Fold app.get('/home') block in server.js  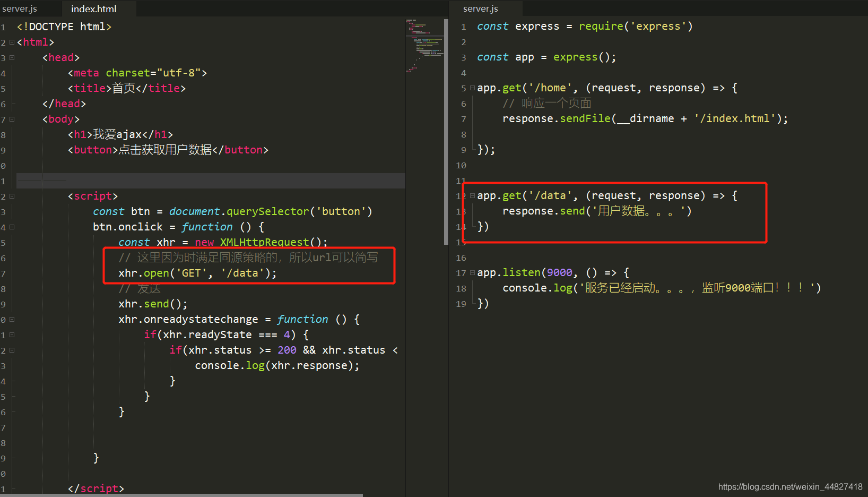pyautogui.click(x=472, y=88)
